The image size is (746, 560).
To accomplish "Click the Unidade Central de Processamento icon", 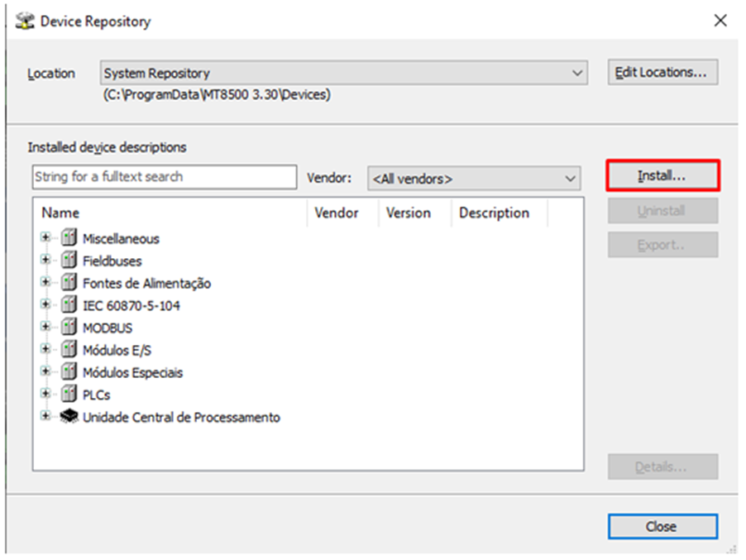I will point(69,417).
